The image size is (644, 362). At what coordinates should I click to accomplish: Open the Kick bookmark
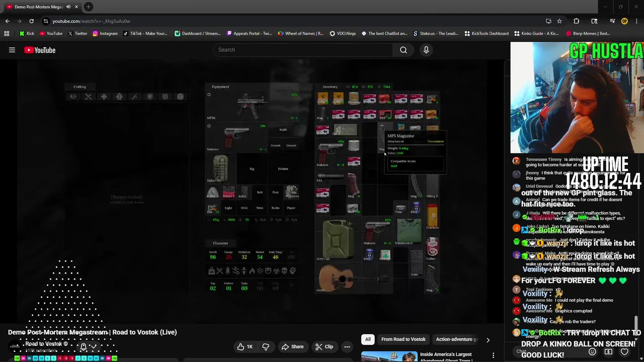coord(27,33)
